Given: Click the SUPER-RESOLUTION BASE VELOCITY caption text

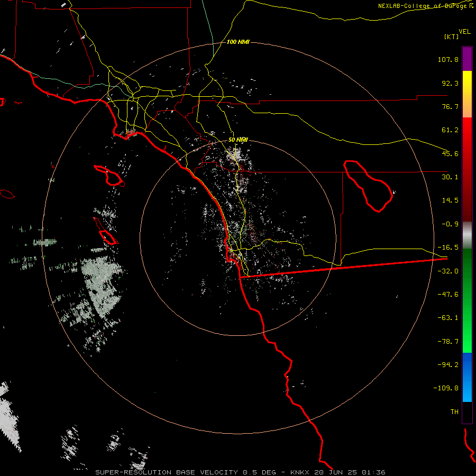Looking at the screenshot, I should tap(167, 472).
